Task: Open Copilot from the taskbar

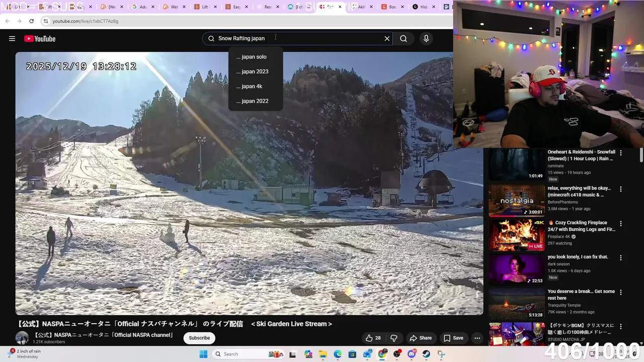Action: (x=308, y=354)
